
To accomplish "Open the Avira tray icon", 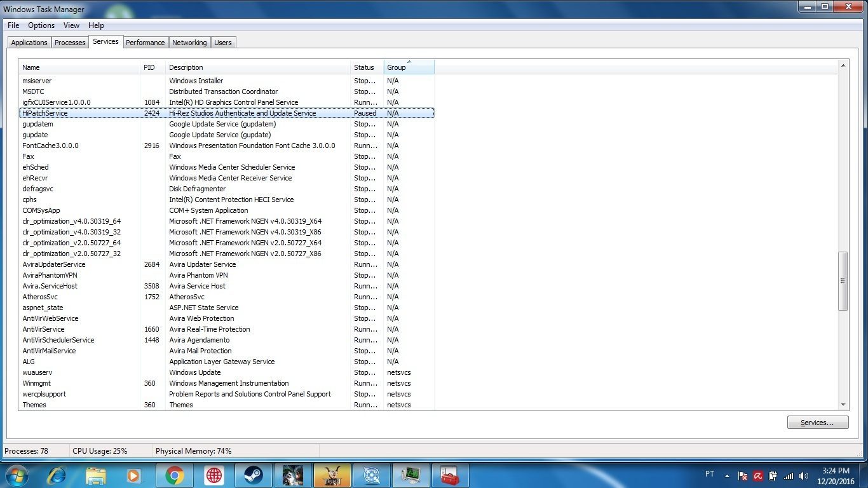I will [758, 475].
